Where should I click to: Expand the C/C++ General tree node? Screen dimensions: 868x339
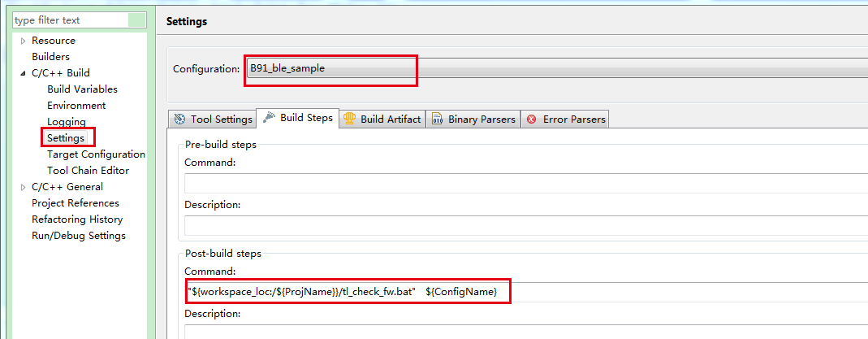click(23, 187)
